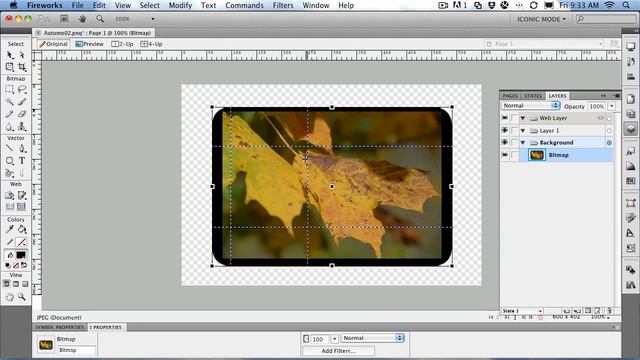The image size is (640, 360).
Task: Collapse the Background layer triangle
Action: tap(523, 142)
